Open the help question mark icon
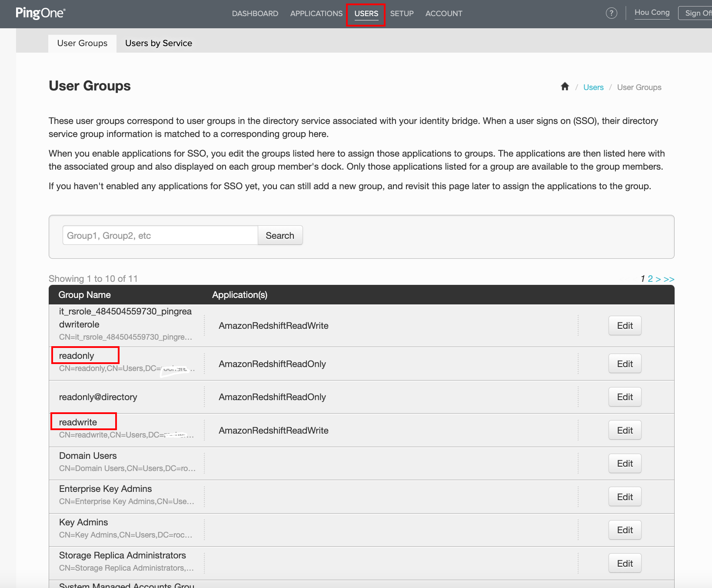The height and width of the screenshot is (588, 712). [611, 13]
